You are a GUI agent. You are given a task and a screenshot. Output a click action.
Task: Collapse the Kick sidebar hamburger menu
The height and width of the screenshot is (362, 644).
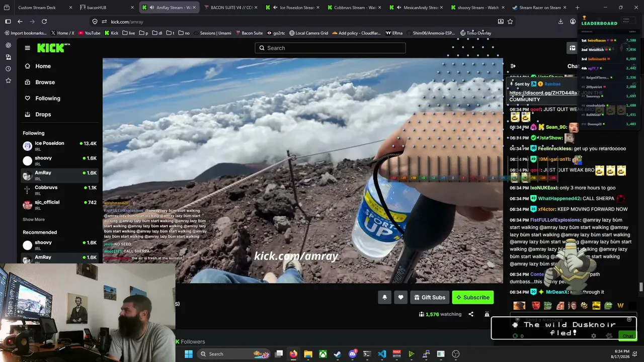(x=27, y=48)
